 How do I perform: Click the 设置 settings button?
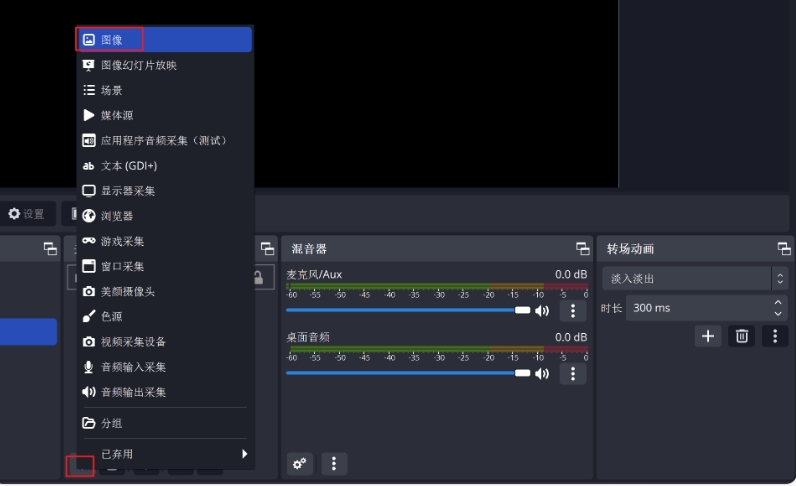point(27,214)
